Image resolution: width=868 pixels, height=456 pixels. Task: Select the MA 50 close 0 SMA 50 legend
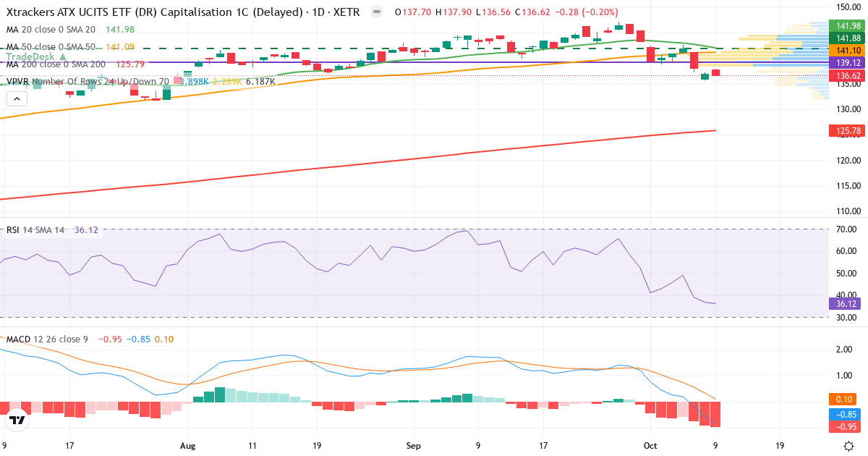coord(51,47)
